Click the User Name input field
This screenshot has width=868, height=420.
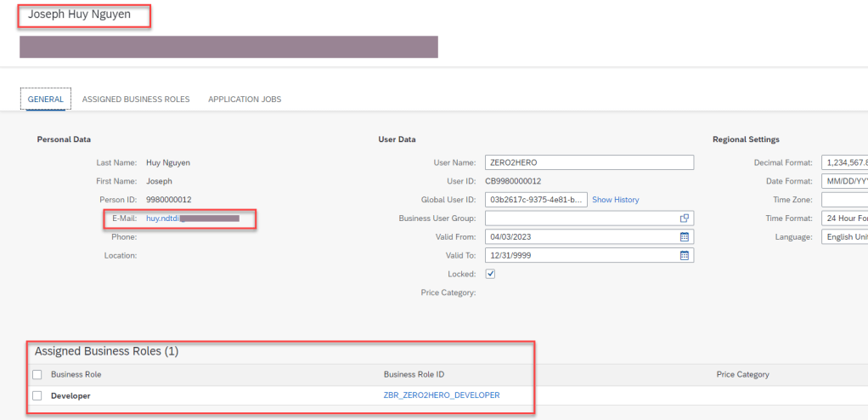tap(589, 162)
